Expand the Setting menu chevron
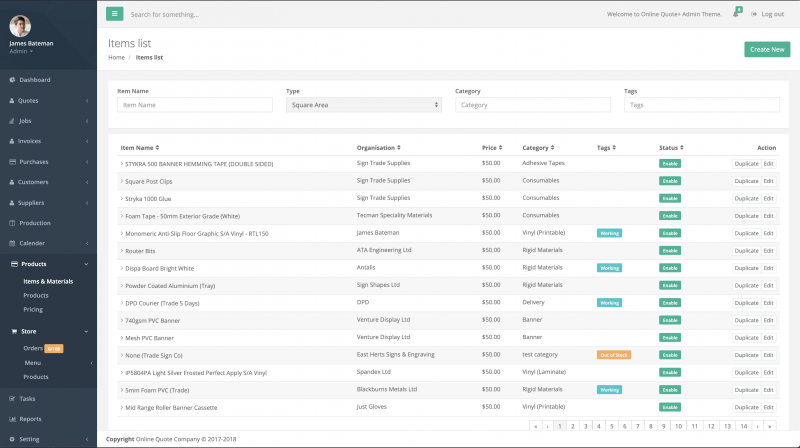 [x=87, y=439]
